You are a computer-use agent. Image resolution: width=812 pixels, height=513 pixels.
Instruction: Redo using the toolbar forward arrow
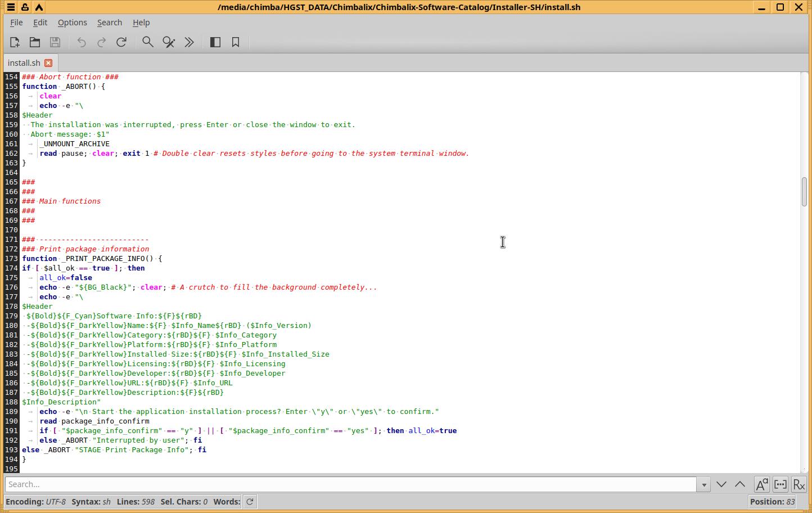(x=102, y=42)
